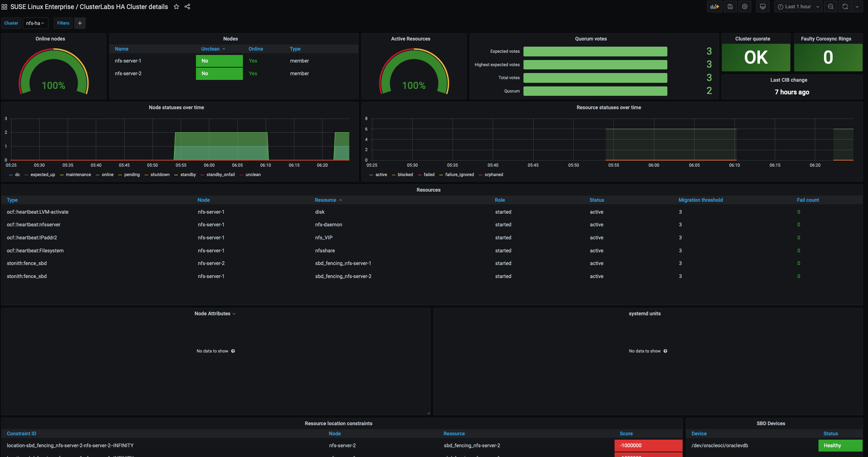Cycle view mode with the monitor icon

[x=763, y=7]
